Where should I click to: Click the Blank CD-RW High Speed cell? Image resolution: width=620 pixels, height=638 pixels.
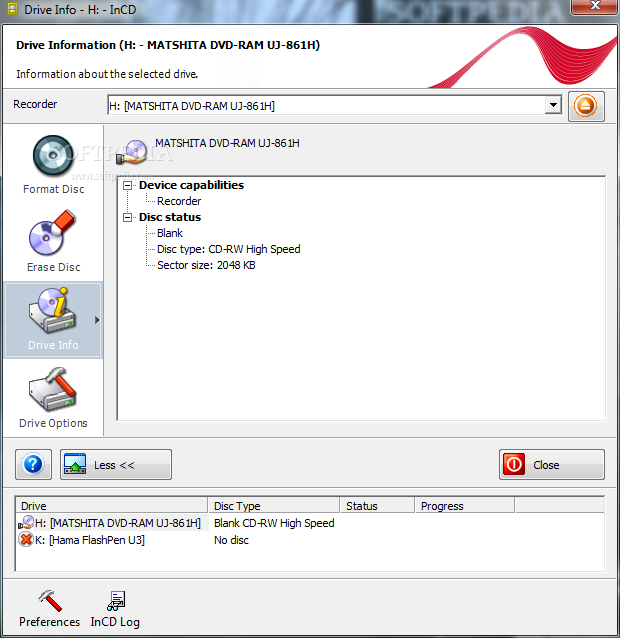click(274, 523)
